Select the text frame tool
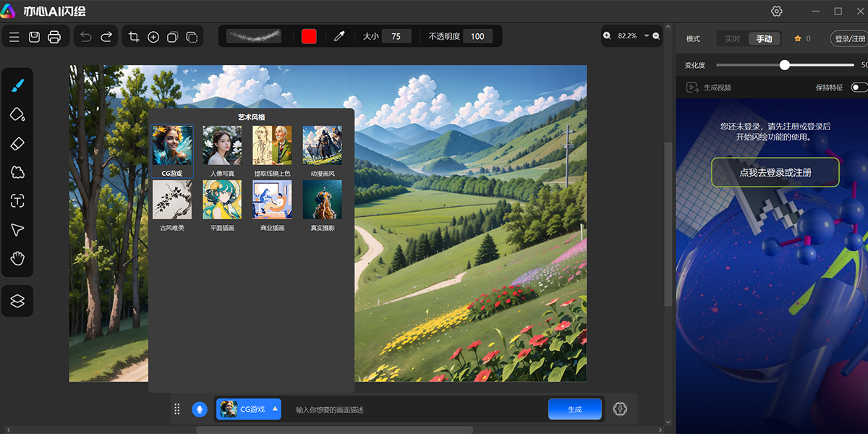The width and height of the screenshot is (868, 434). pyautogui.click(x=17, y=201)
